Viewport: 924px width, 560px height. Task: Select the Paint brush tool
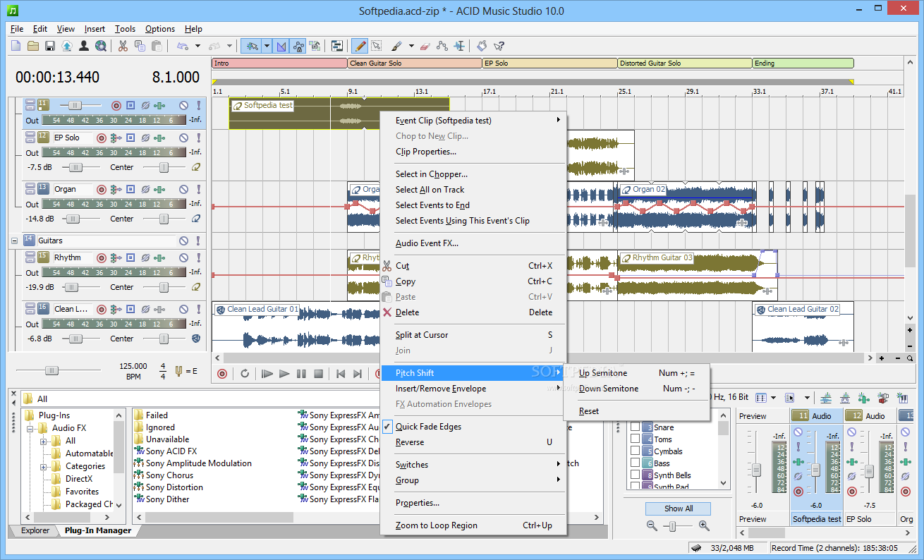point(396,46)
